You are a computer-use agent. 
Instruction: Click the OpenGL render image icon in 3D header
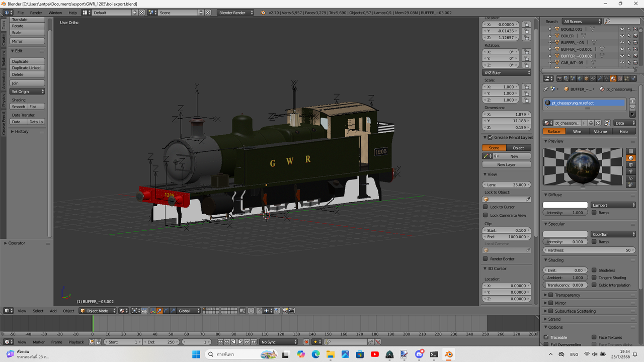click(285, 311)
